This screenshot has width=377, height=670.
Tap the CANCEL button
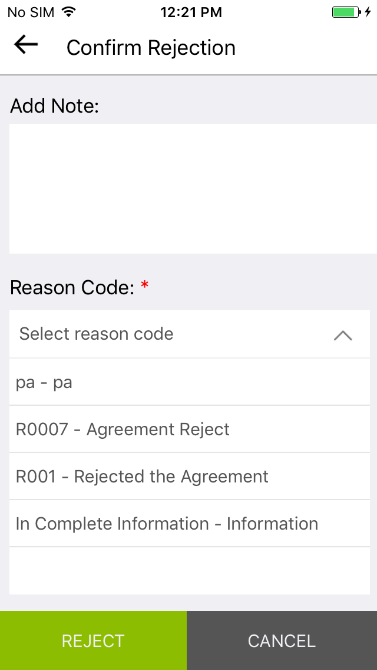(282, 641)
